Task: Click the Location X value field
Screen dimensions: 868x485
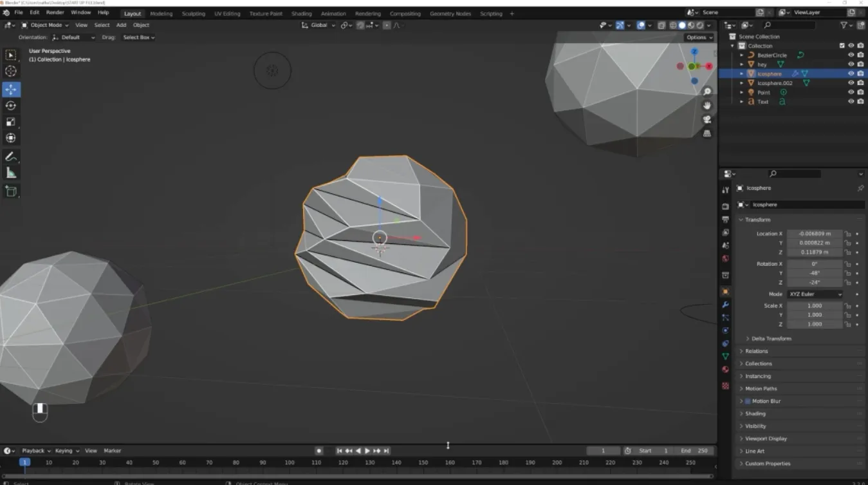Action: point(814,234)
